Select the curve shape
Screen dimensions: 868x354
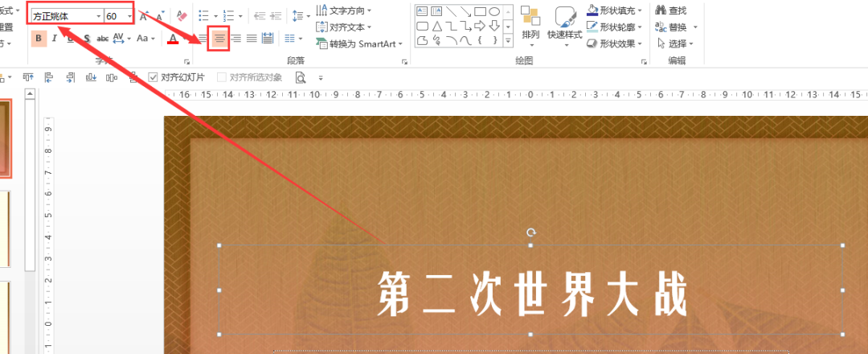pyautogui.click(x=465, y=40)
